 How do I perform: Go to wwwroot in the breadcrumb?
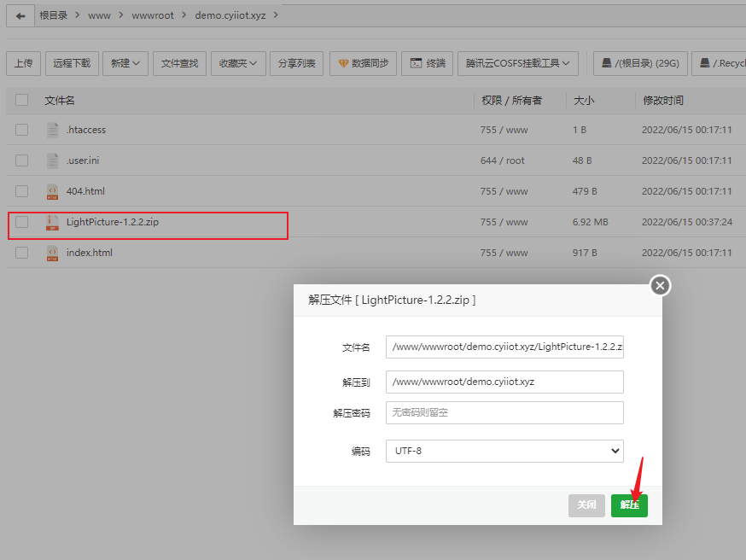[x=152, y=15]
